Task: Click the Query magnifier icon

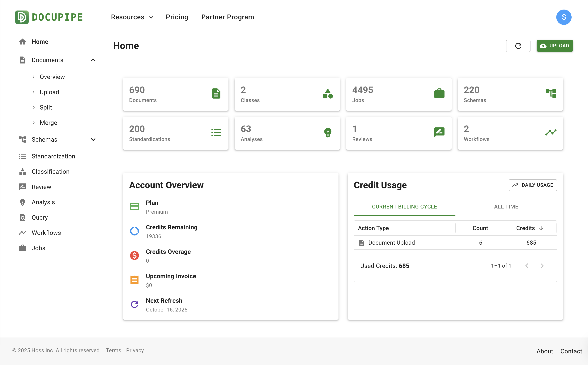Action: click(x=22, y=217)
